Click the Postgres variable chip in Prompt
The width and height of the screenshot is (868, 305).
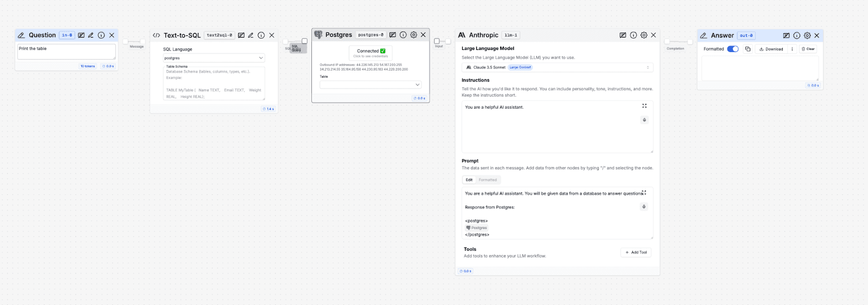point(477,228)
